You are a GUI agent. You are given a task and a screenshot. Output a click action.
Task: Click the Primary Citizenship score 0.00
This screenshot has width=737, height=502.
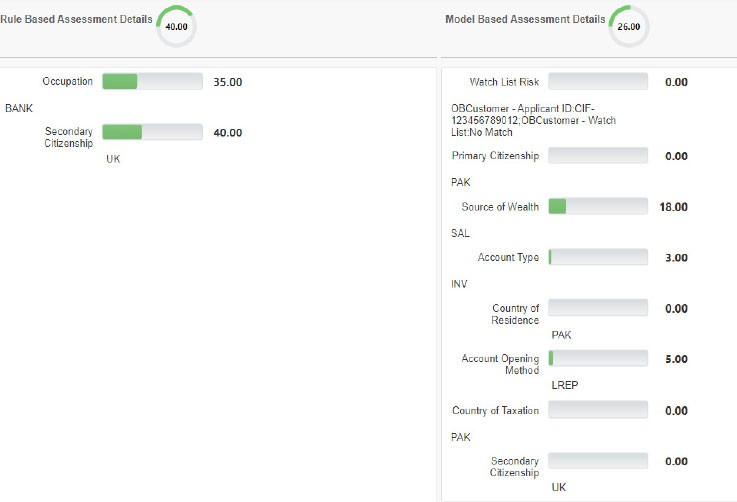pyautogui.click(x=676, y=156)
